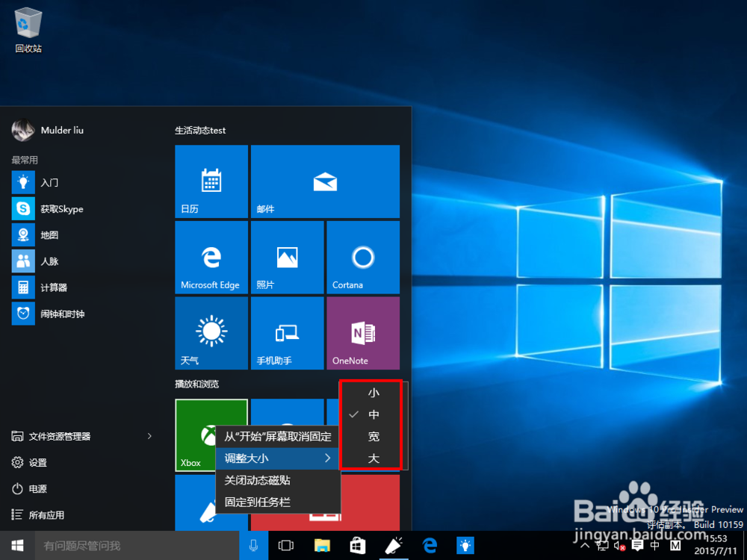Click the 有问题尽管问我 search box
Screen dimensions: 747x560
(x=137, y=545)
